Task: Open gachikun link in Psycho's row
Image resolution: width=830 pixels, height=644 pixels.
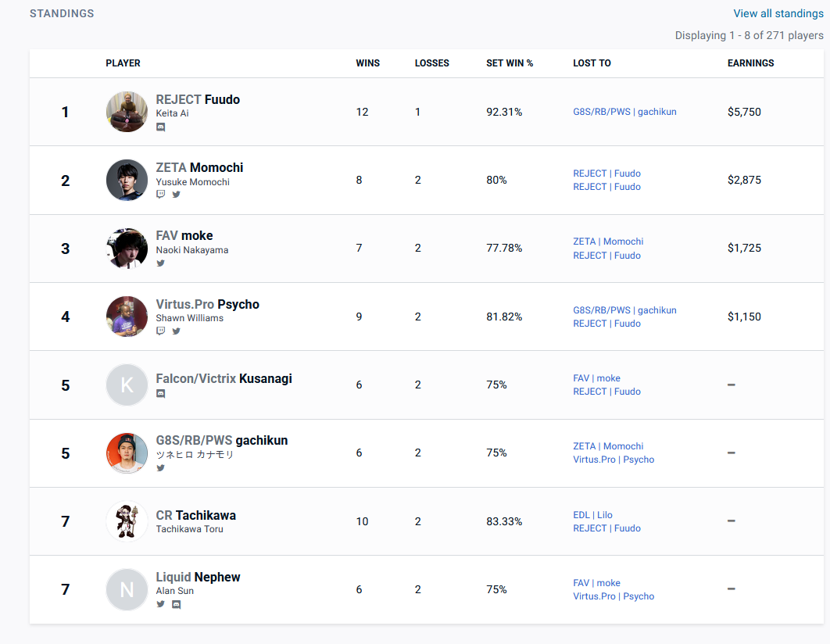Action: (624, 310)
